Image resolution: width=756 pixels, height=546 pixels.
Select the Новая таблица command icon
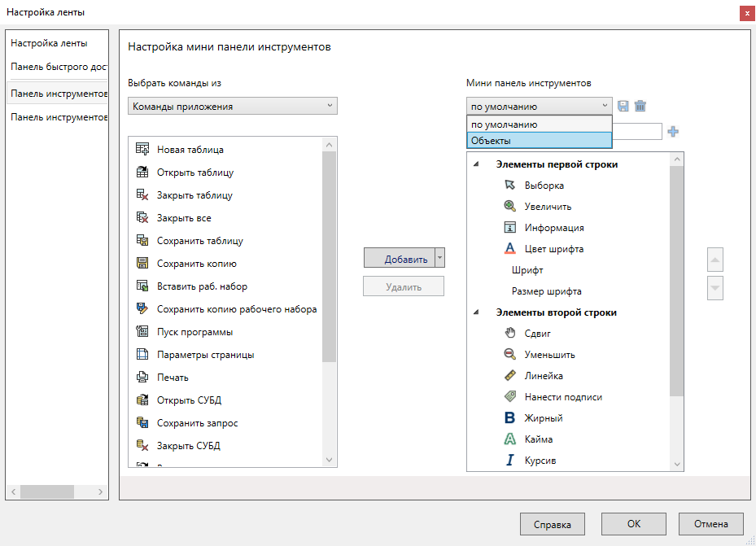[142, 150]
